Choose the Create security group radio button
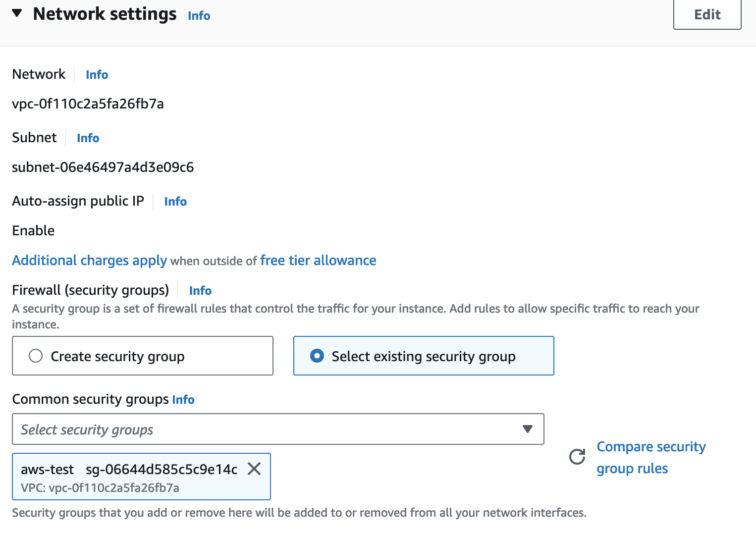This screenshot has height=536, width=756. [36, 356]
